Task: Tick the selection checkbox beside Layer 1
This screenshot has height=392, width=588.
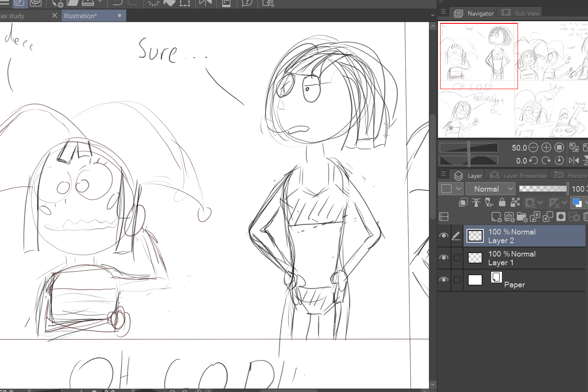Action: pyautogui.click(x=457, y=258)
